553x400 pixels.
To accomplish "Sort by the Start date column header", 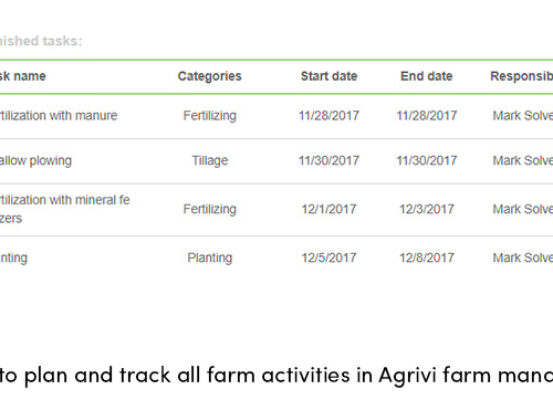I will click(x=329, y=76).
